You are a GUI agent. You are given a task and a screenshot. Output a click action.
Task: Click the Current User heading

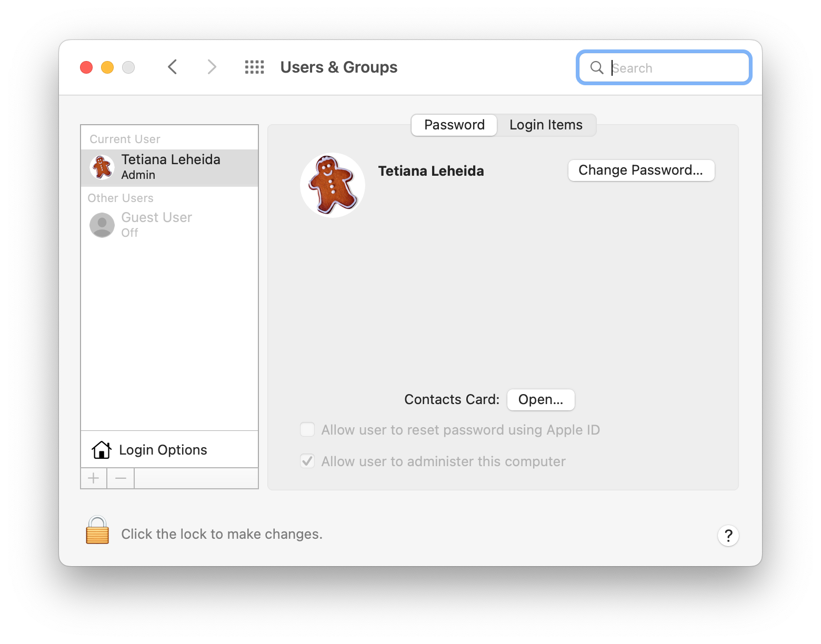[125, 139]
